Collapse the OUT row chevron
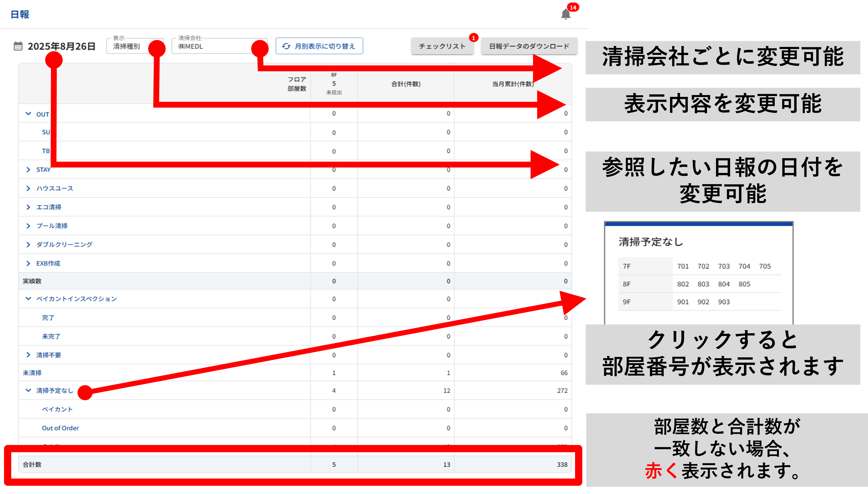The height and width of the screenshot is (494, 868). coord(28,114)
